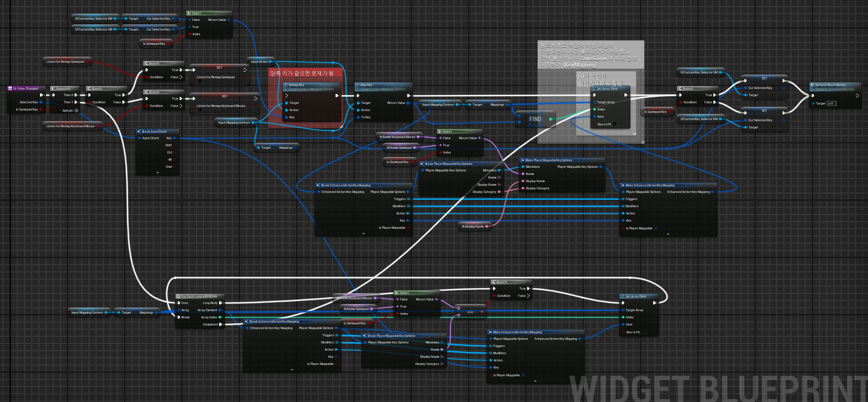The width and height of the screenshot is (868, 402).
Task: Collapse the Break InputChord node's pin chevron
Action: click(x=158, y=173)
